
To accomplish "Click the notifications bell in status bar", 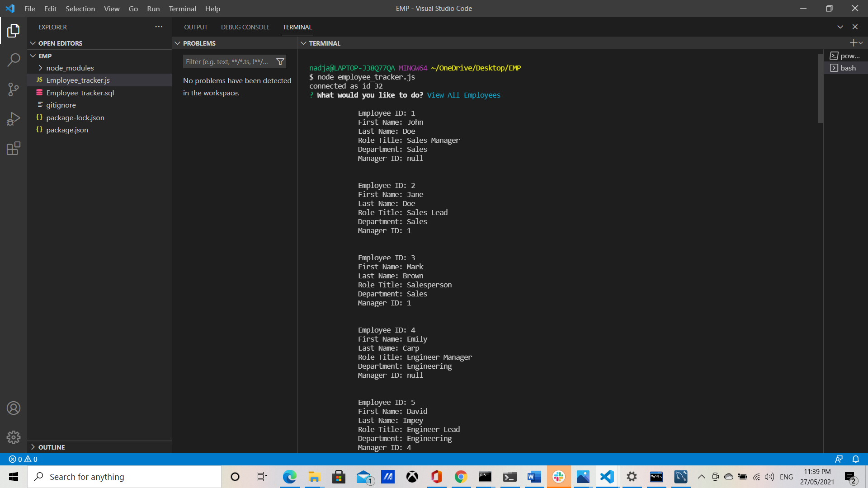I will pyautogui.click(x=855, y=459).
